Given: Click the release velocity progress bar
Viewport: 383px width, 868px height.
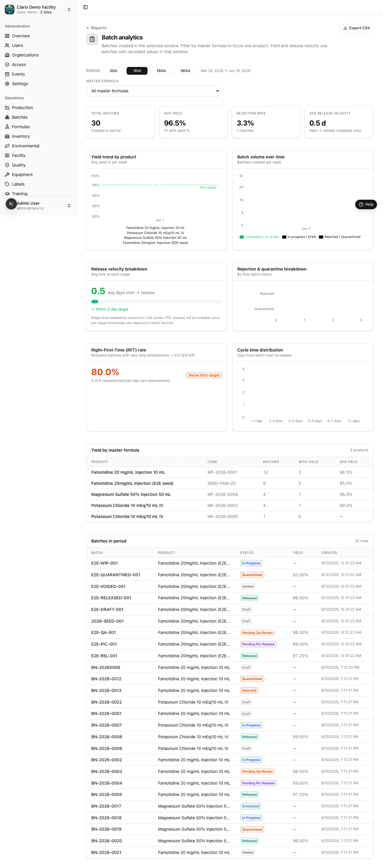Looking at the screenshot, I should 156,302.
